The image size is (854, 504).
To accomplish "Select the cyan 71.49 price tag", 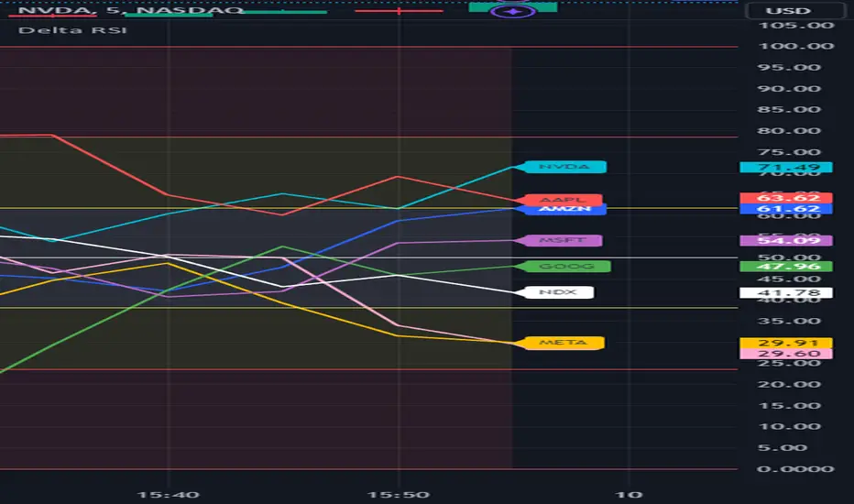I will 786,167.
